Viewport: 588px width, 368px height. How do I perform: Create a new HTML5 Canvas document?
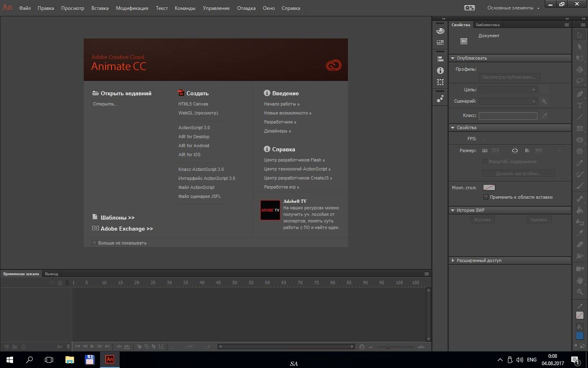tap(193, 104)
